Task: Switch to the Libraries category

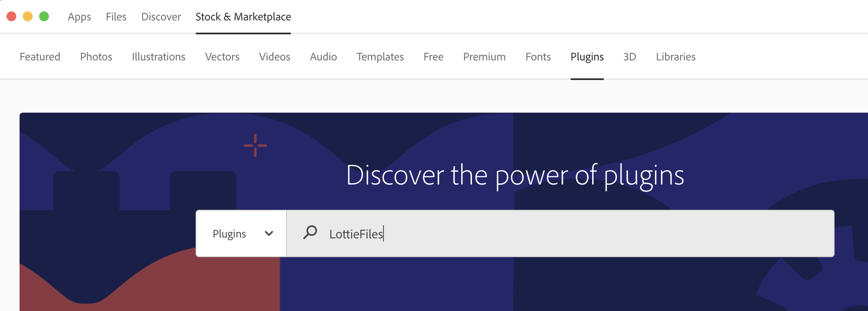Action: [x=676, y=57]
